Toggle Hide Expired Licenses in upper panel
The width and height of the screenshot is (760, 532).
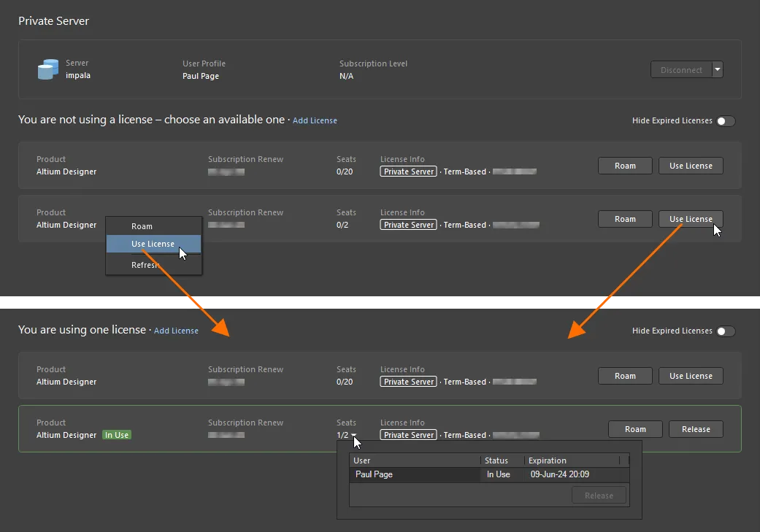(x=726, y=121)
